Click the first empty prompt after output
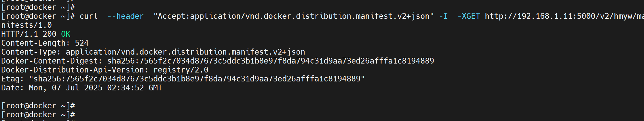Viewport: 644px width, 121px height. point(38,106)
